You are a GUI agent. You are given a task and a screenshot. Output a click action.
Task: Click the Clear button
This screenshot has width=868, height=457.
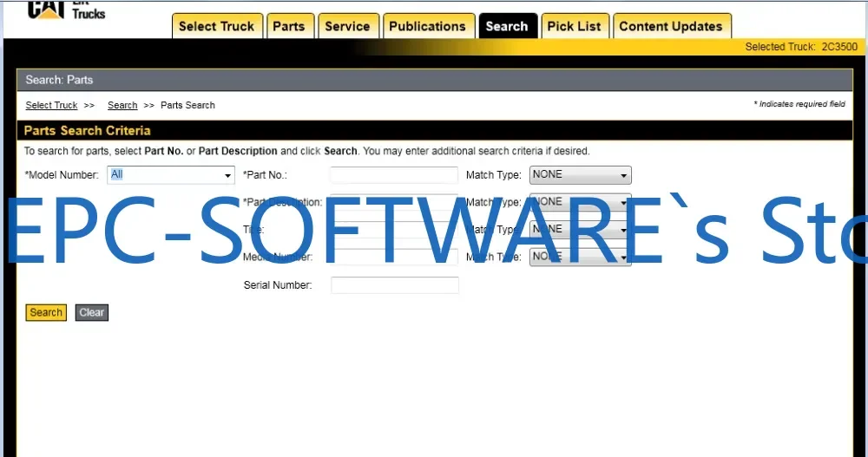click(x=91, y=312)
